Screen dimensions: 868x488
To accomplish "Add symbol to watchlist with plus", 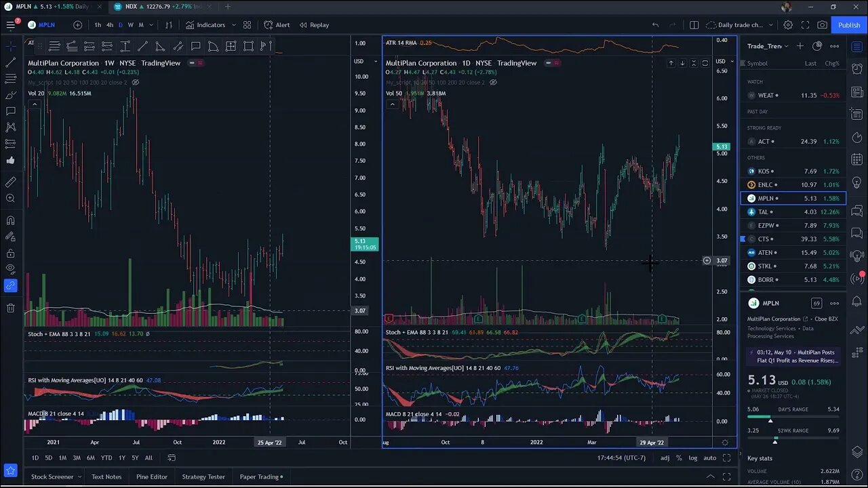I will point(800,46).
